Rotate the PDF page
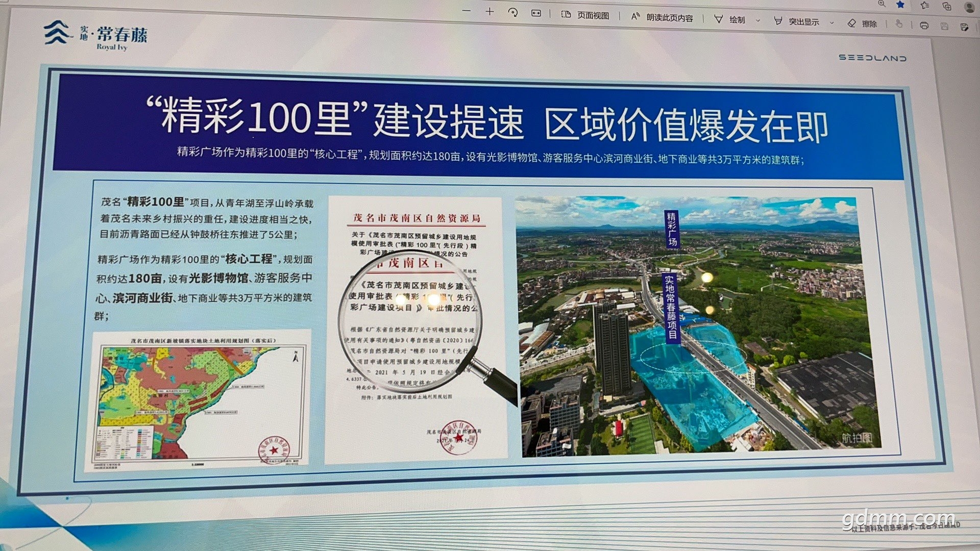Viewport: 980px width, 551px height. click(513, 13)
